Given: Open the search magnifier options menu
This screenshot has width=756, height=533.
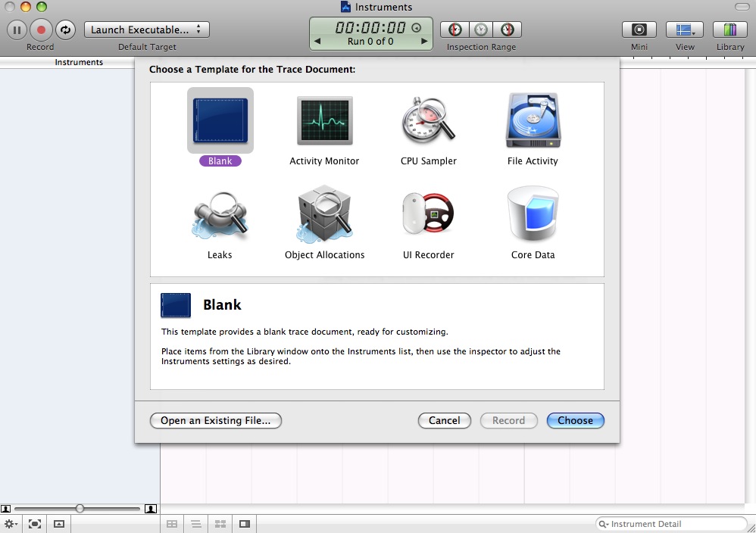Looking at the screenshot, I should pyautogui.click(x=603, y=524).
